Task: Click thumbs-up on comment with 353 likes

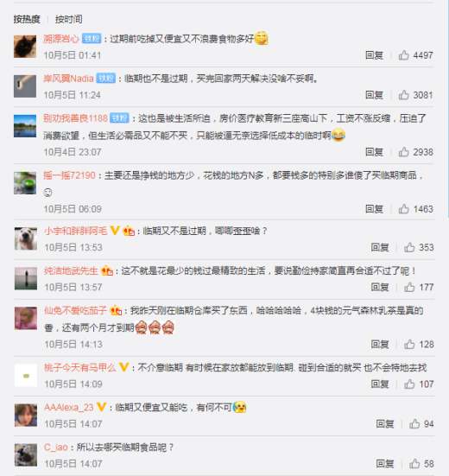Action: point(409,247)
